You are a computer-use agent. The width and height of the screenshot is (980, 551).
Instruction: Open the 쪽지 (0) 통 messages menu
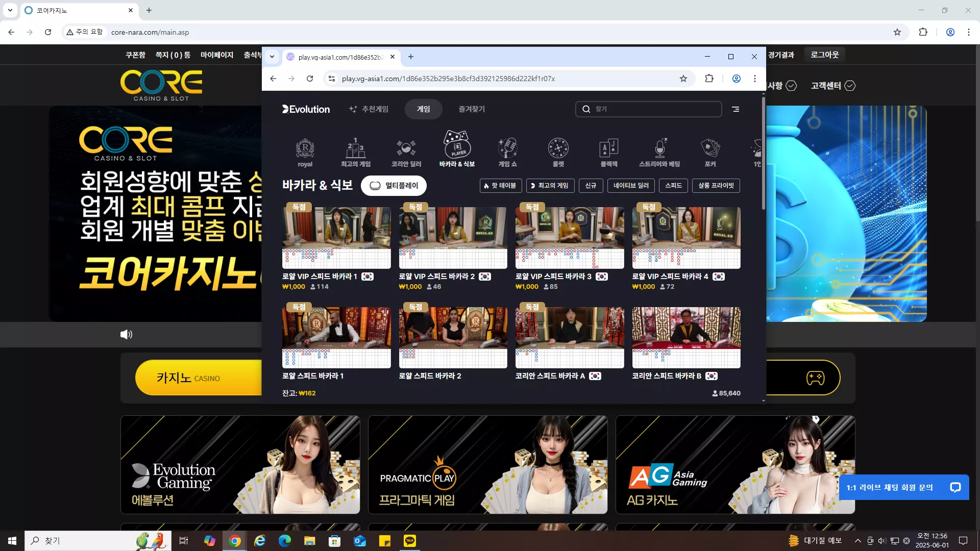173,55
